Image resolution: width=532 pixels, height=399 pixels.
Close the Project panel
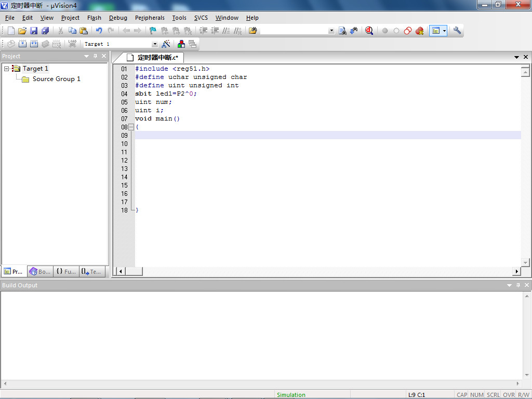(x=104, y=56)
